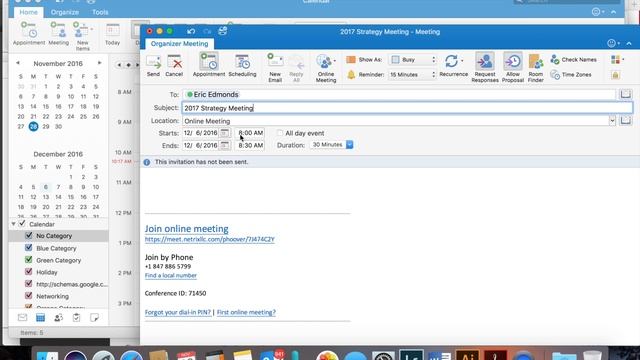The width and height of the screenshot is (640, 360).
Task: Select the Organizer Meeting tab
Action: [x=179, y=44]
